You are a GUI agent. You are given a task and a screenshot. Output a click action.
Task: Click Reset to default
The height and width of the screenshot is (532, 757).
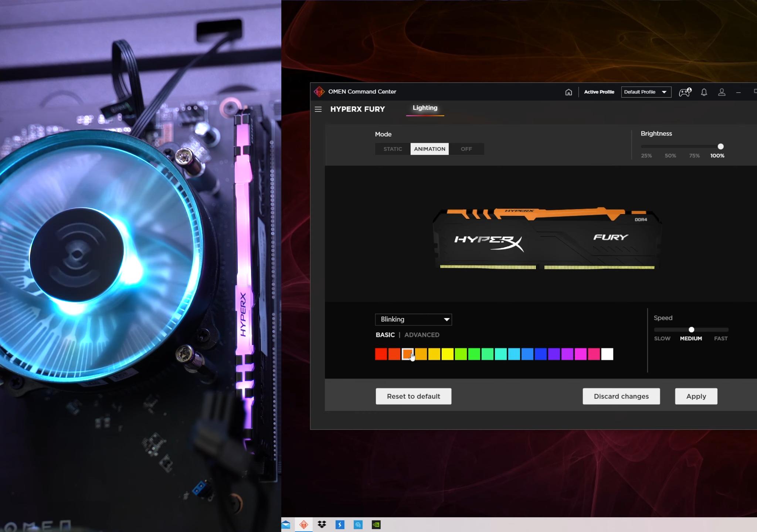click(414, 396)
